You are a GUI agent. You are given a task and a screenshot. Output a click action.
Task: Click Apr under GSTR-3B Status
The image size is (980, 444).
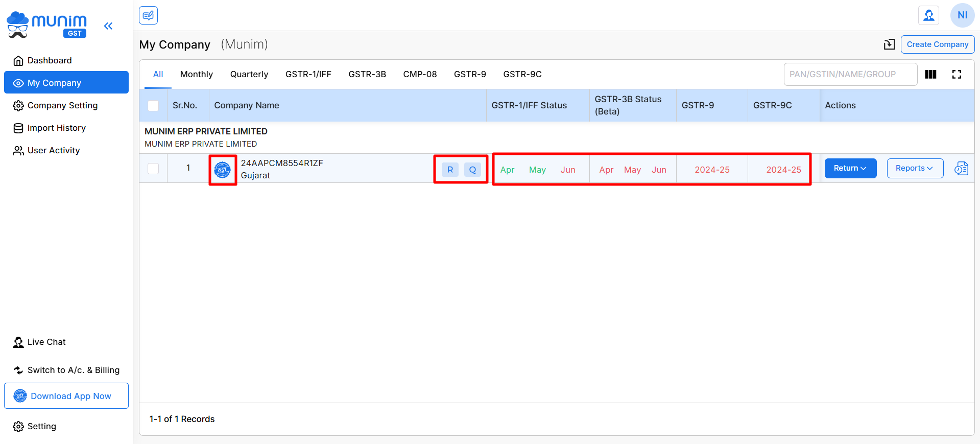(x=606, y=170)
